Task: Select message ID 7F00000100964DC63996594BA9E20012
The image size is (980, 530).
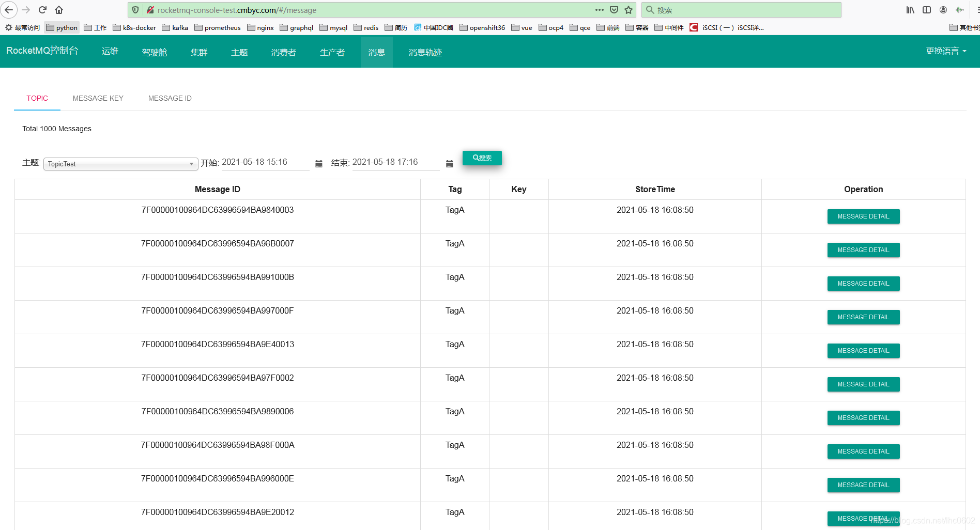Action: click(218, 512)
